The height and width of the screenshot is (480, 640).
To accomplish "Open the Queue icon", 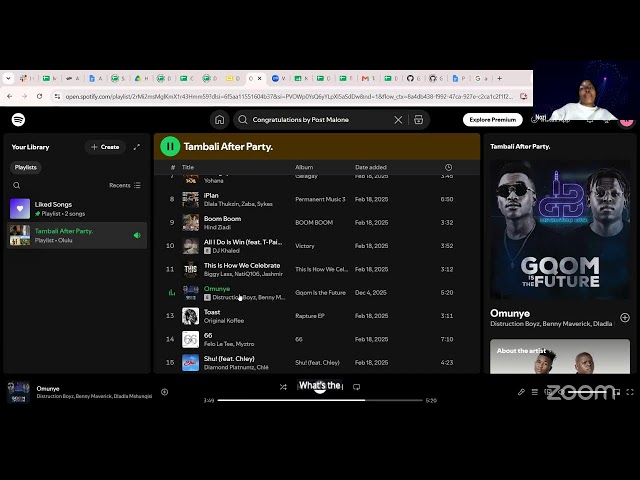I will pos(535,392).
